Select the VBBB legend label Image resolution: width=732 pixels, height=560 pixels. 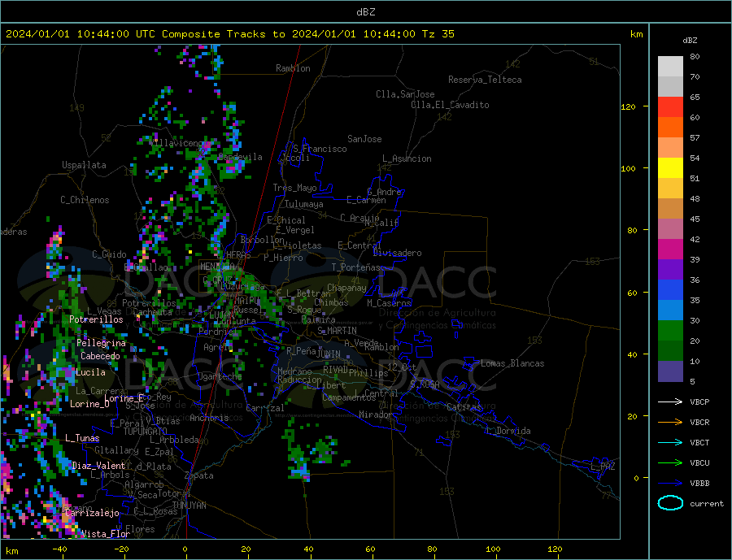point(699,484)
